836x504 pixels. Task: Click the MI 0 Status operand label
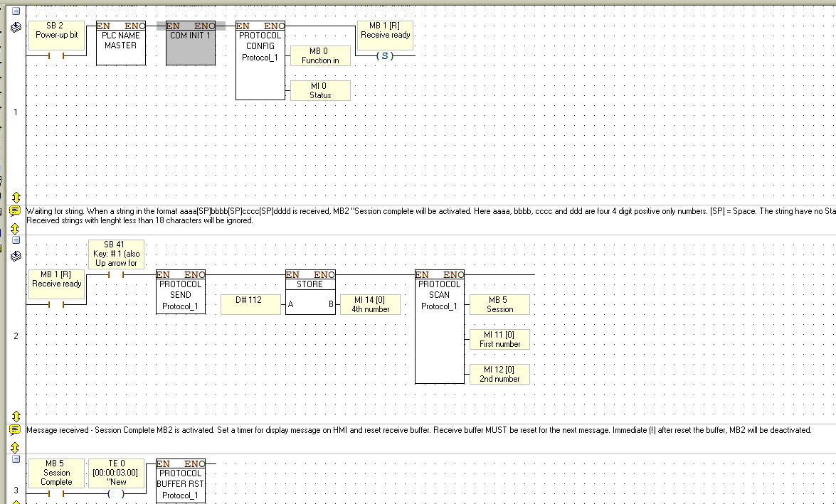[320, 90]
